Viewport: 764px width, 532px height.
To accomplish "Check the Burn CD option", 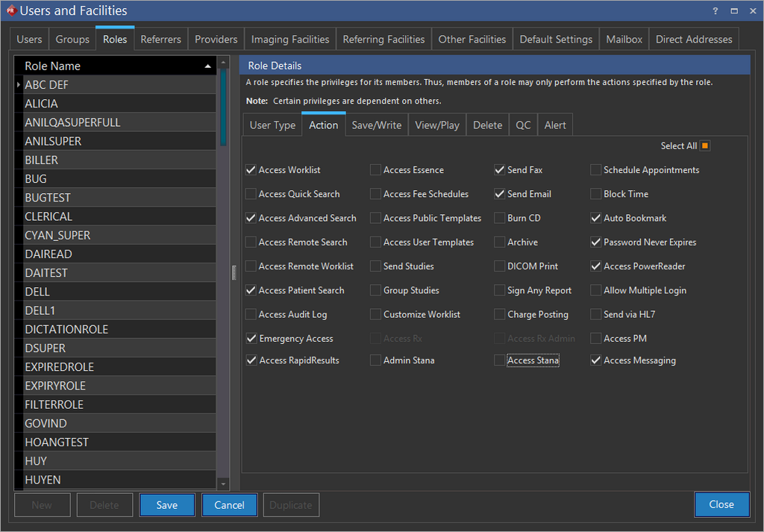I will pyautogui.click(x=500, y=219).
